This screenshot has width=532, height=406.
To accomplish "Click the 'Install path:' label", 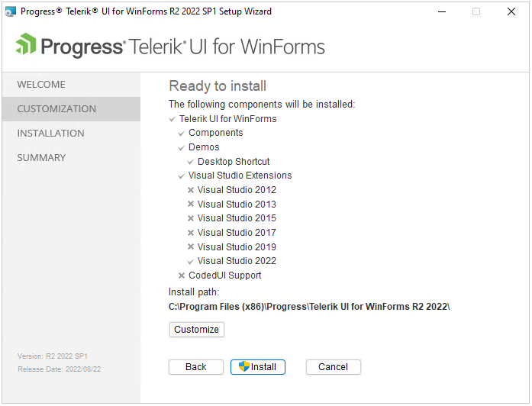I will [x=194, y=292].
